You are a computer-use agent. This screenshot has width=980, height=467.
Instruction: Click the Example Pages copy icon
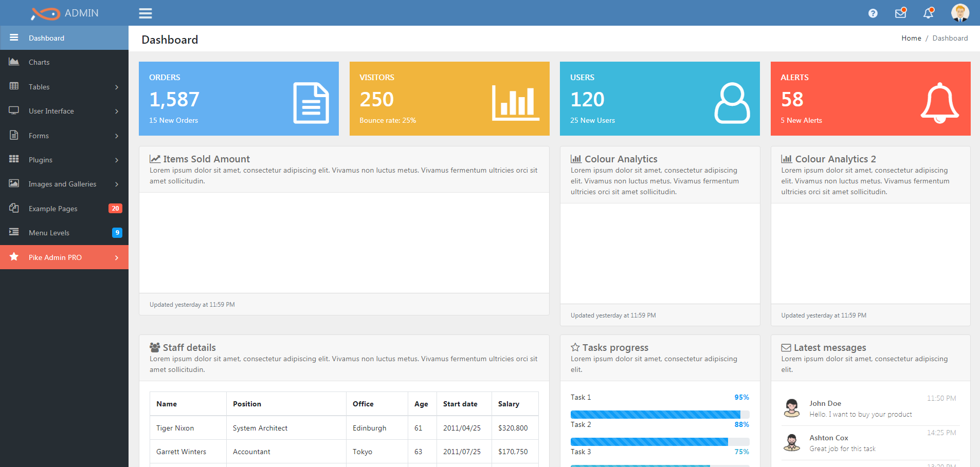pyautogui.click(x=14, y=208)
